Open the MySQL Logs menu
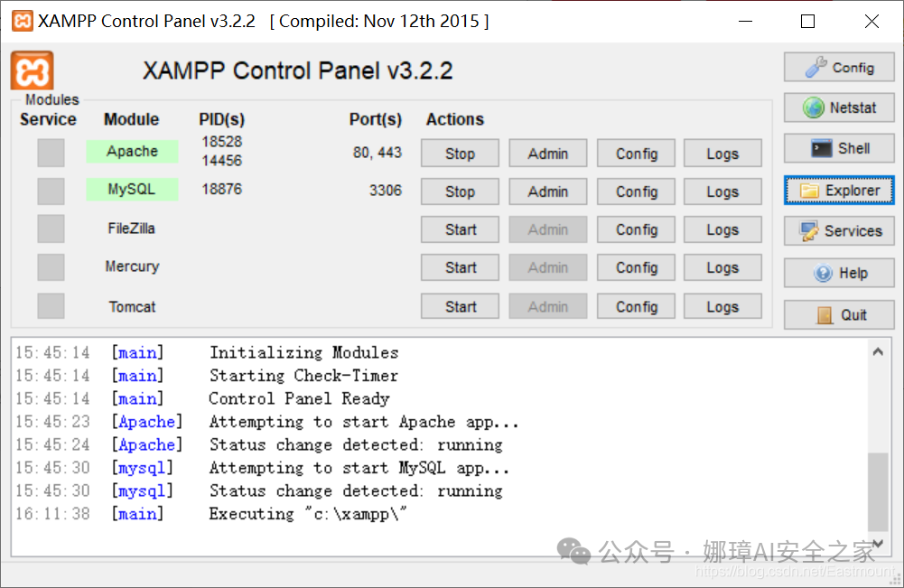 coord(722,191)
